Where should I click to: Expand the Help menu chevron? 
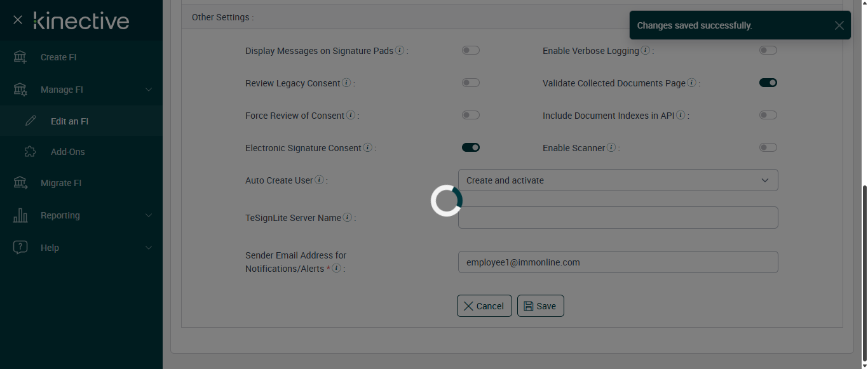point(149,248)
